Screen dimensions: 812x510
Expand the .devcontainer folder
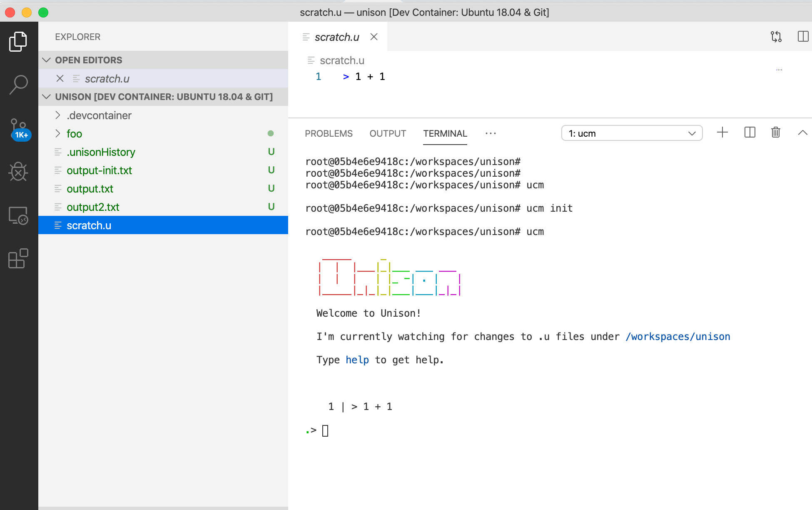point(58,115)
